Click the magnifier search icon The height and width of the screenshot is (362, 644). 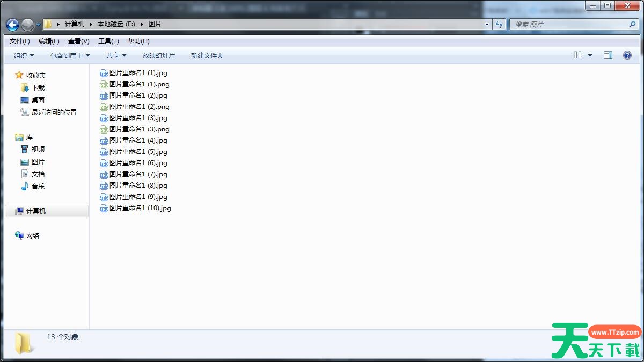[632, 24]
